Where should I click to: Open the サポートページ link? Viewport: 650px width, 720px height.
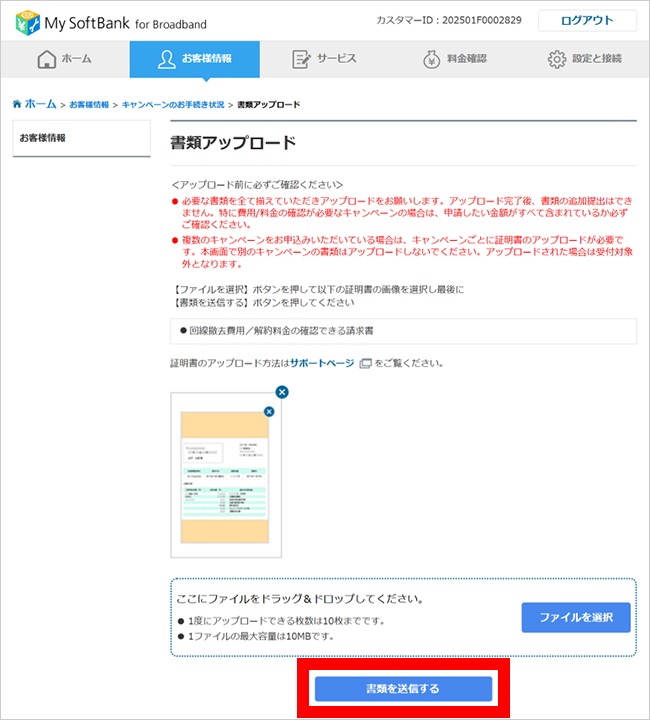tap(321, 363)
